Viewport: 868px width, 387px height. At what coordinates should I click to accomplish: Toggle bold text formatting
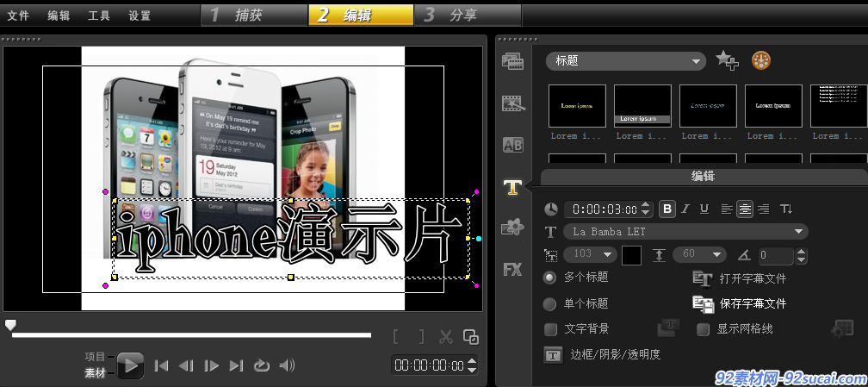point(667,209)
